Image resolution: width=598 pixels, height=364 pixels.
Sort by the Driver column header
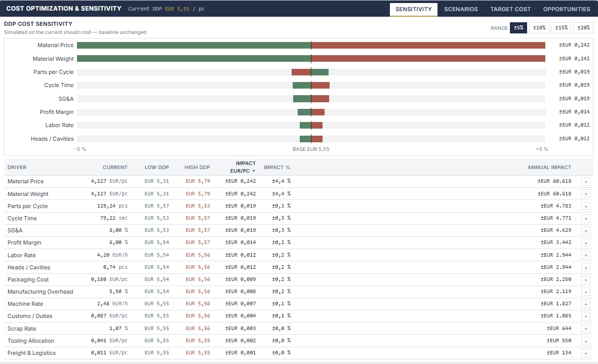tap(17, 168)
